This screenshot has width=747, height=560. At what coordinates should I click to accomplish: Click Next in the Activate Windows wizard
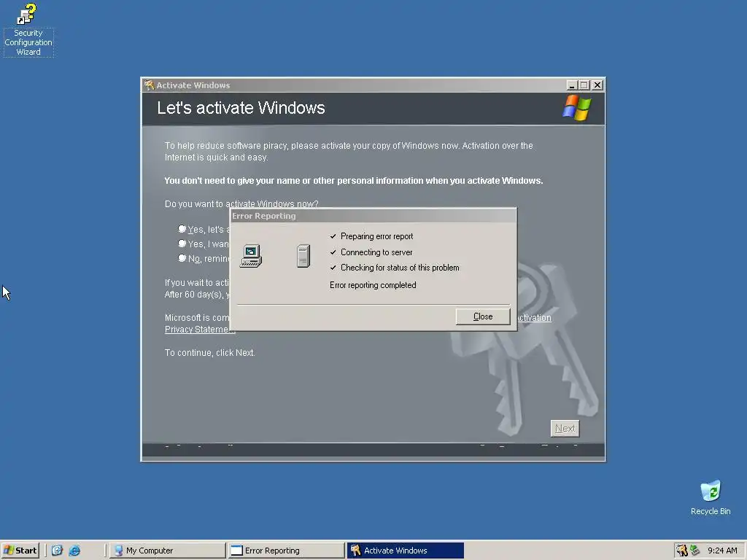pyautogui.click(x=565, y=428)
